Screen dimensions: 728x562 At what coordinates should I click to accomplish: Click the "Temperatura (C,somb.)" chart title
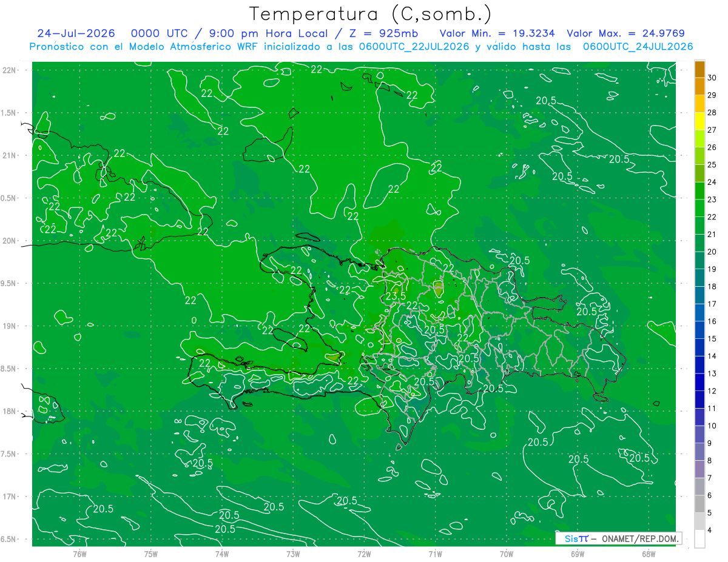coord(370,14)
